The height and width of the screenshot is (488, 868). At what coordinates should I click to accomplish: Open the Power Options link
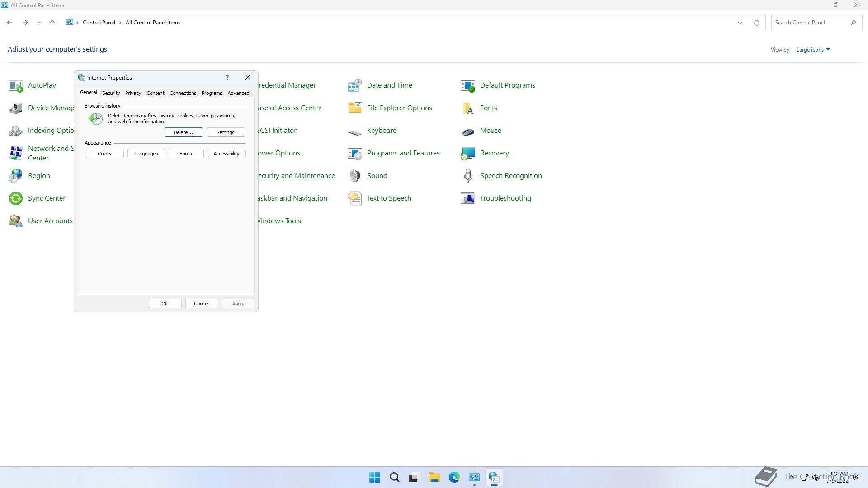[279, 153]
